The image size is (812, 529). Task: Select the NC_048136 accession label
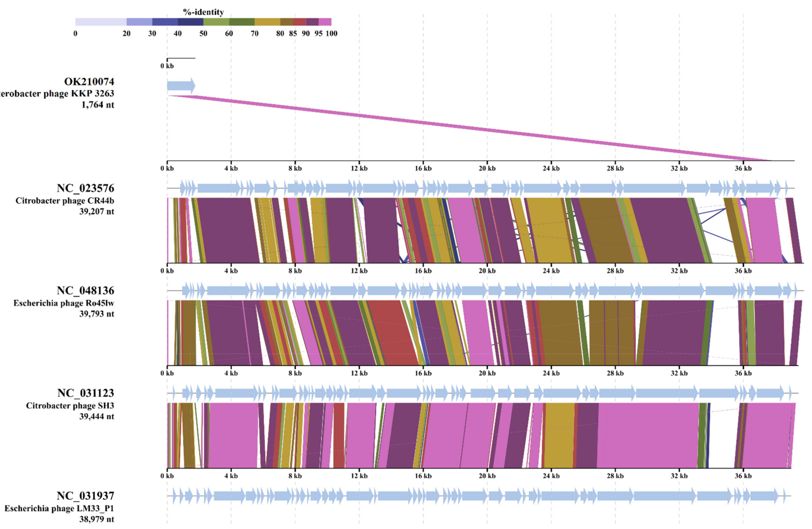coord(85,291)
